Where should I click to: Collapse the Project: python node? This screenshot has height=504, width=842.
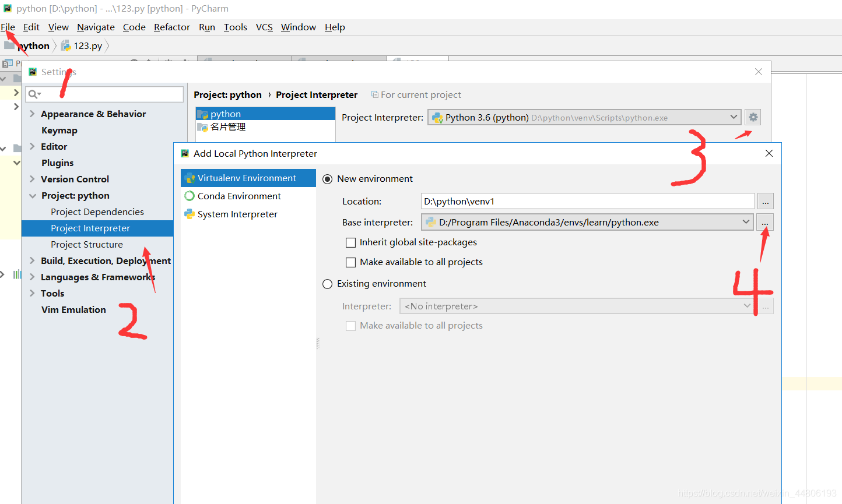(32, 196)
